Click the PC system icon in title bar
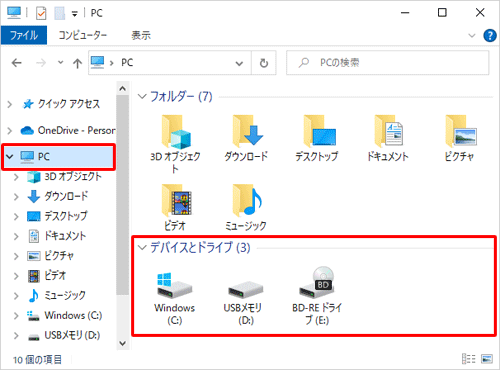This screenshot has width=500, height=370. coord(14,13)
